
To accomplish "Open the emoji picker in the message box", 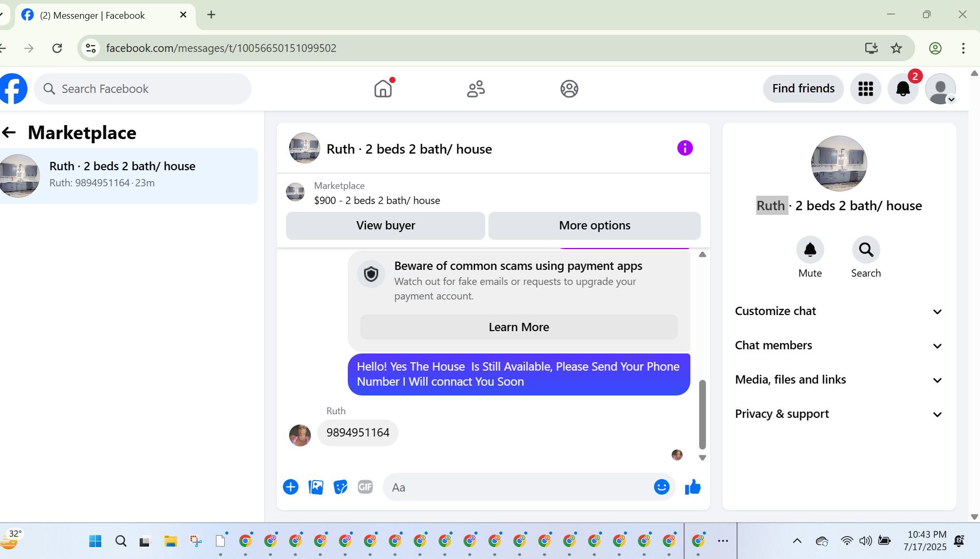I will click(662, 487).
